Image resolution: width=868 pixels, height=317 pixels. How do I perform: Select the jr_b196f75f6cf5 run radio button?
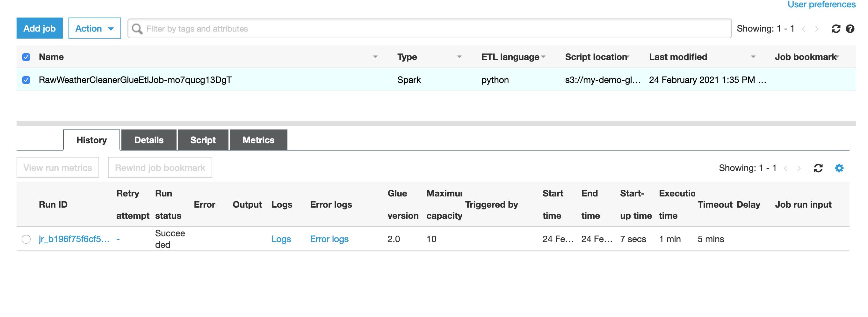coord(26,239)
